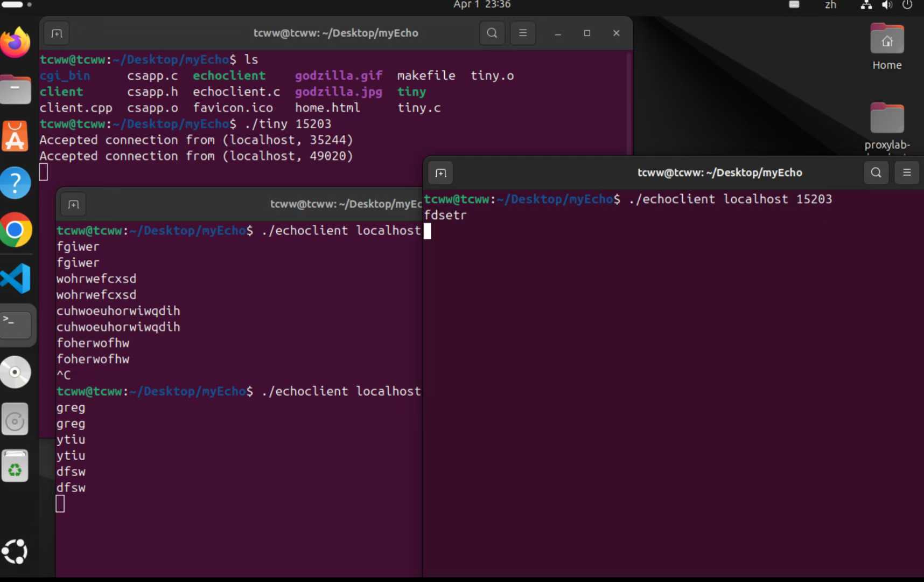Click first 'ytiu' line in bottom-left terminal
The height and width of the screenshot is (582, 924).
(71, 440)
